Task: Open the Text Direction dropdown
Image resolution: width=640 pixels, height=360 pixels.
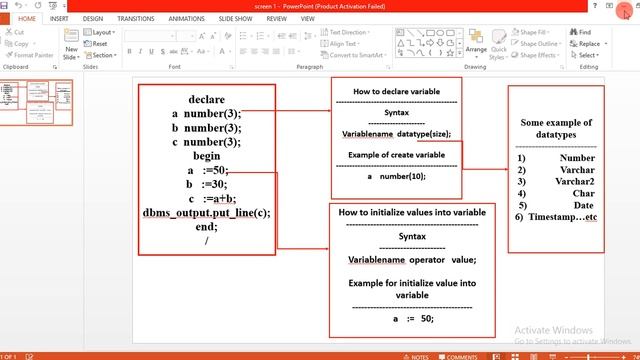Action: click(345, 32)
